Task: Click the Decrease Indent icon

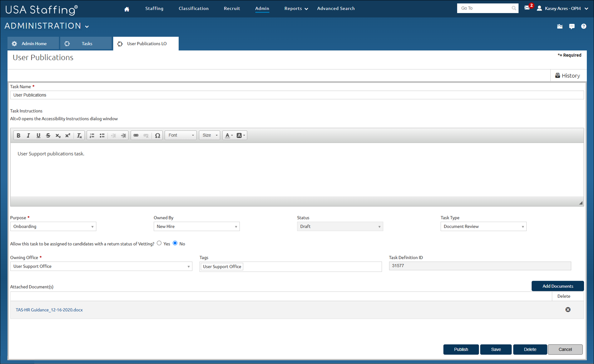Action: (114, 135)
